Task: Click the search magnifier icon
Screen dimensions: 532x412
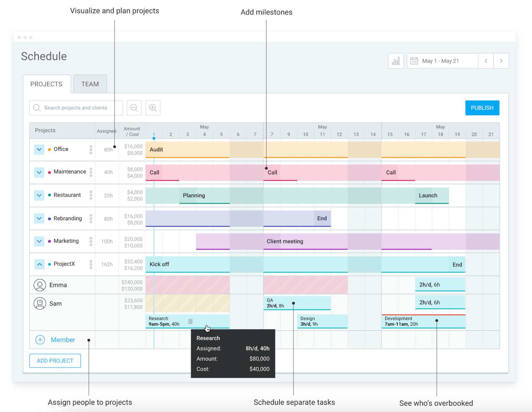Action: 37,108
